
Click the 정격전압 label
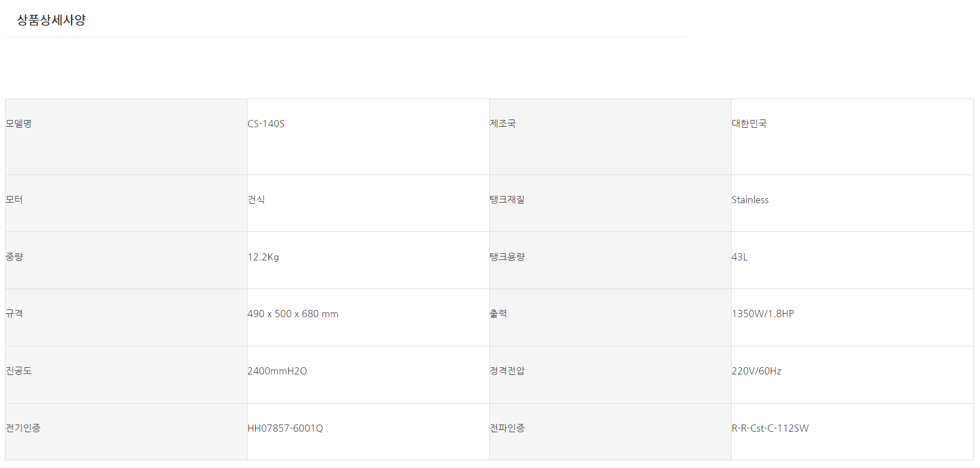(x=507, y=371)
